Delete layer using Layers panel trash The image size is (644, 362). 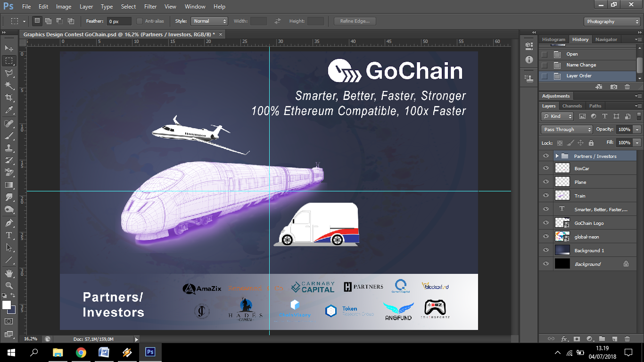627,339
